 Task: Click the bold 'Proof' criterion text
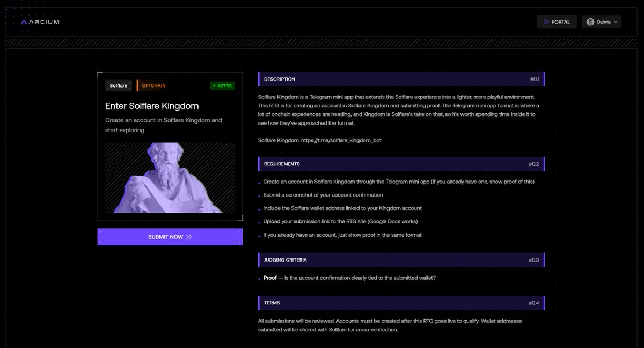(270, 278)
